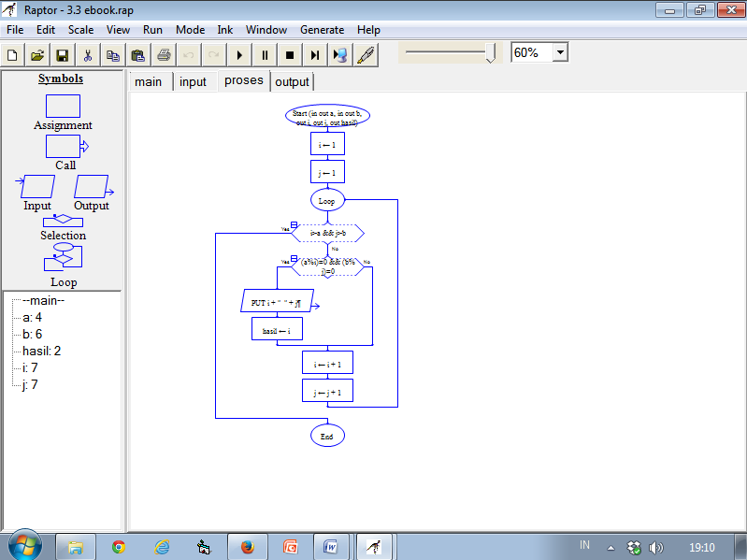The height and width of the screenshot is (560, 747).
Task: Click the test server monitor icon
Action: [340, 55]
